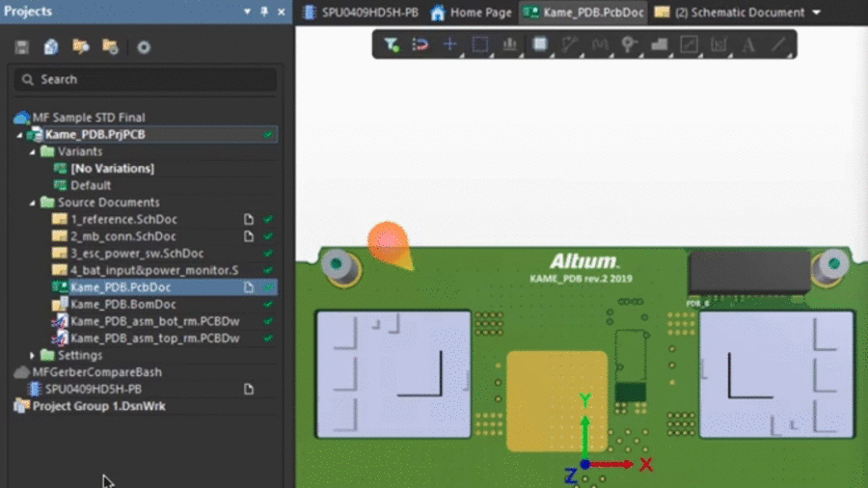Click the selection filter icon in the active bar
This screenshot has height=488, width=868.
click(x=392, y=44)
